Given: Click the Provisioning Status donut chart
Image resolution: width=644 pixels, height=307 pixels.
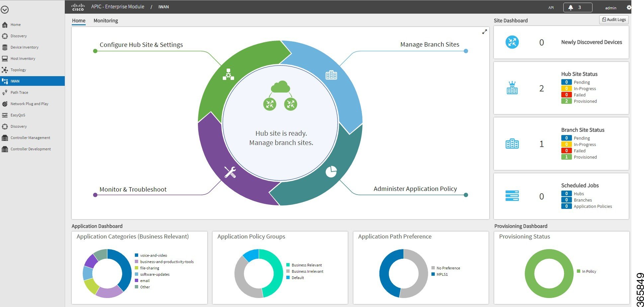Looking at the screenshot, I should coord(549,273).
